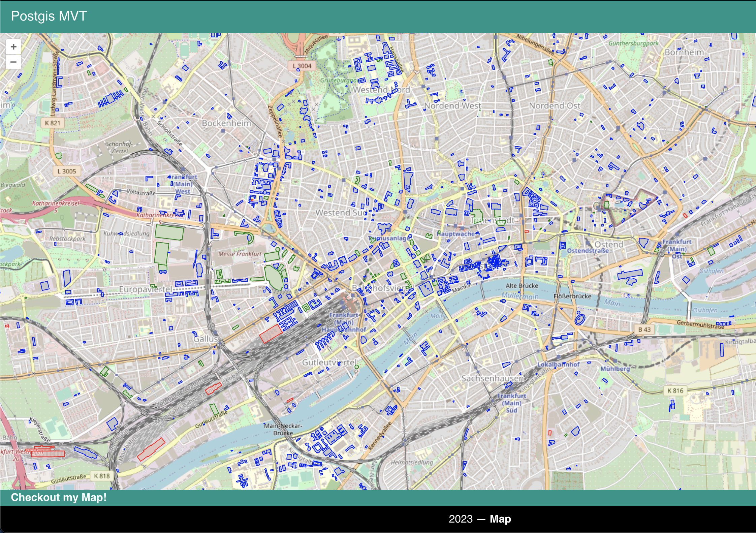Click the L 3004 road shield
The width and height of the screenshot is (756, 533).
(302, 66)
